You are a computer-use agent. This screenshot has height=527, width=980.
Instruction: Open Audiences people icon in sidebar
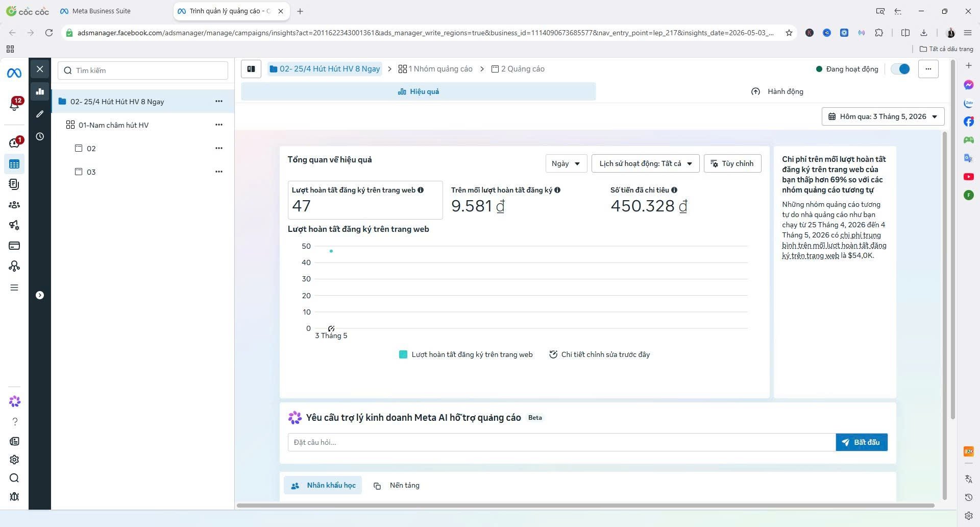[x=14, y=205]
